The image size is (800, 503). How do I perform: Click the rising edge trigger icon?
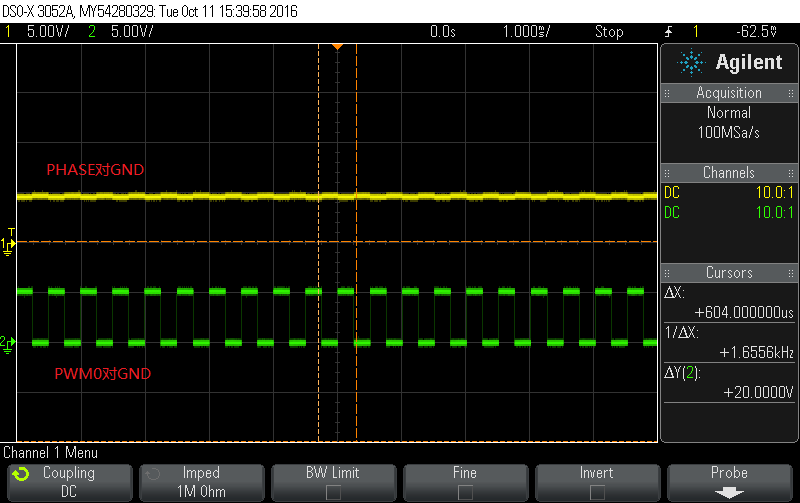click(668, 32)
